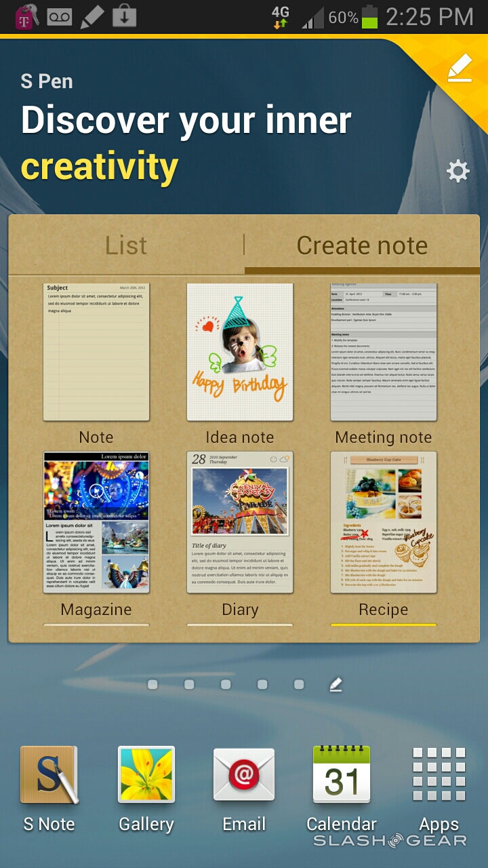The height and width of the screenshot is (868, 488).
Task: Switch to the Create note tab
Action: click(x=362, y=245)
